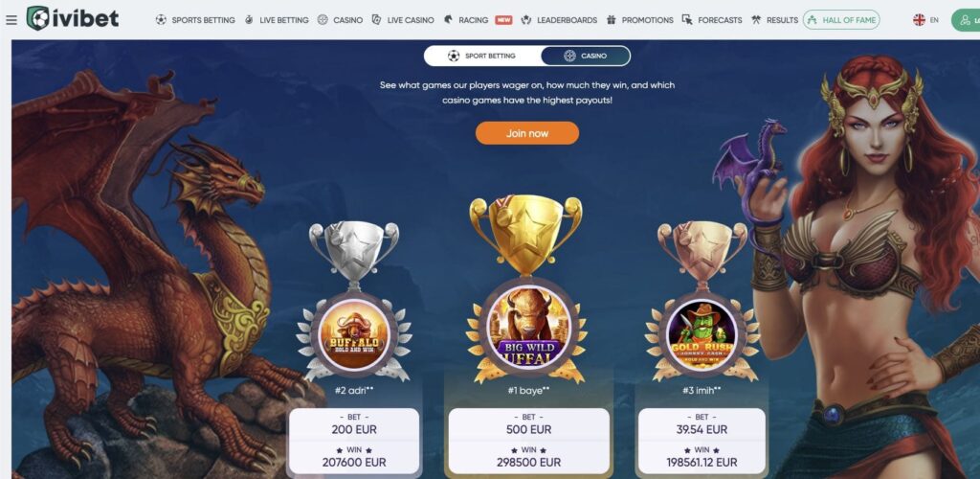Click the Live Casino cards icon
The height and width of the screenshot is (479, 980).
click(x=376, y=20)
